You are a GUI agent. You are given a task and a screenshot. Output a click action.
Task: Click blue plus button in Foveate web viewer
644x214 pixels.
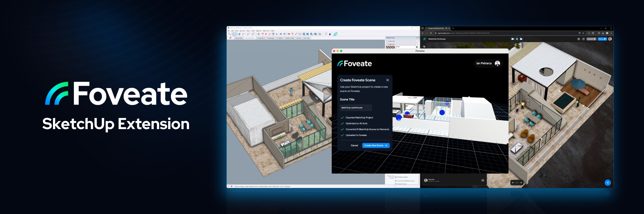(x=608, y=183)
